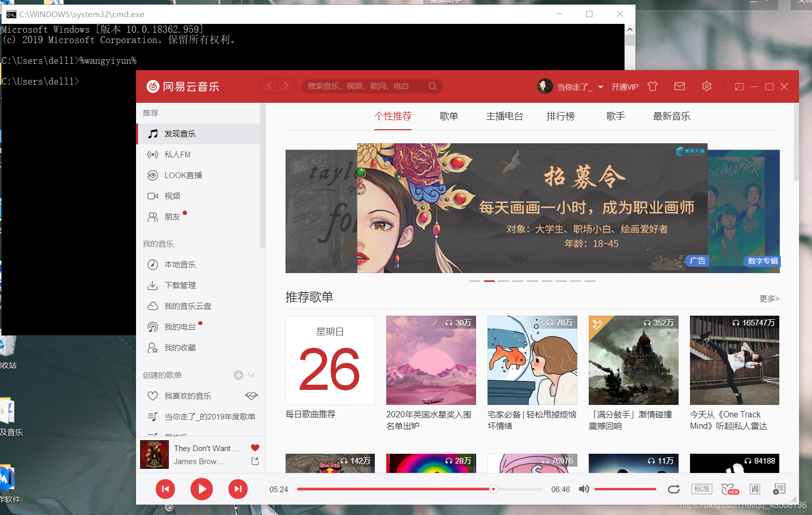Screen dimensions: 812x515
Task: Toggle the lyrics 词 display
Action: tap(755, 489)
